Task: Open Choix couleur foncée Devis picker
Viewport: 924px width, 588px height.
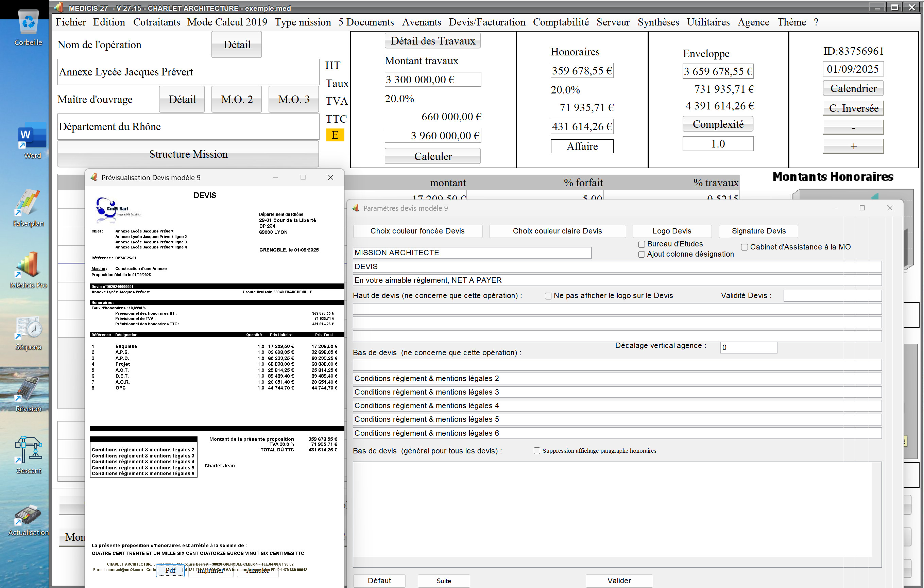Action: tap(417, 231)
